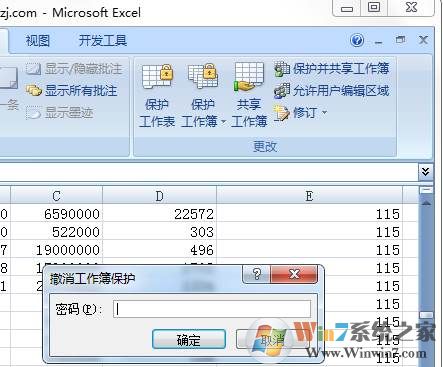Screen dimensions: 443x367
Task: Click 显示所有批注 to show all comments
Action: [72, 90]
